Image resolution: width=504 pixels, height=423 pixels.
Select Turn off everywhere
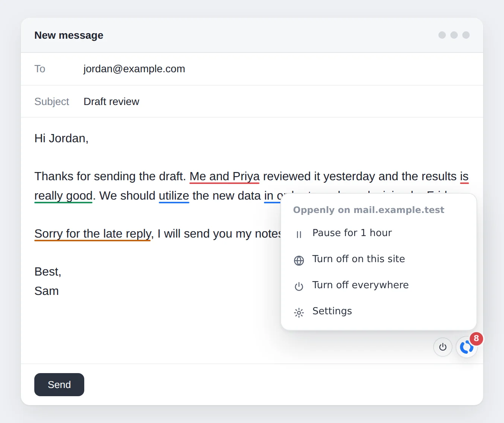[x=379, y=285]
